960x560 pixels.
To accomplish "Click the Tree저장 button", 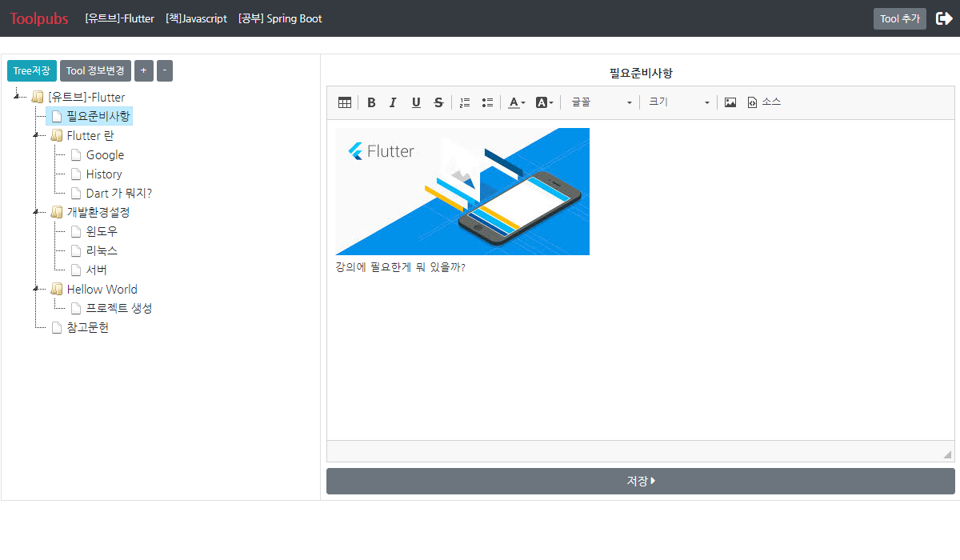I will [x=32, y=71].
